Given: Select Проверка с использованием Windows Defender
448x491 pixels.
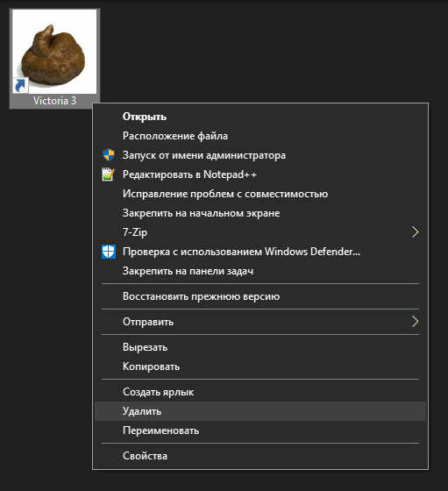Looking at the screenshot, I should (x=260, y=252).
